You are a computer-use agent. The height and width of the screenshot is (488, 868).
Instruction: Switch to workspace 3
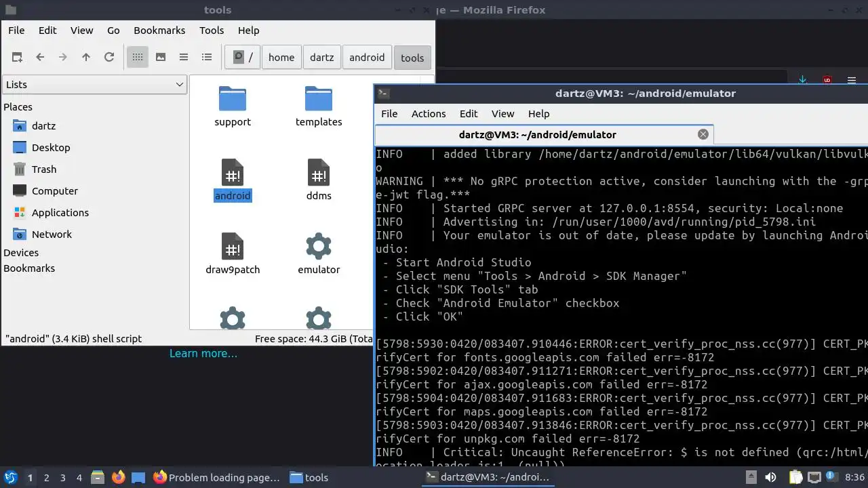coord(62,477)
